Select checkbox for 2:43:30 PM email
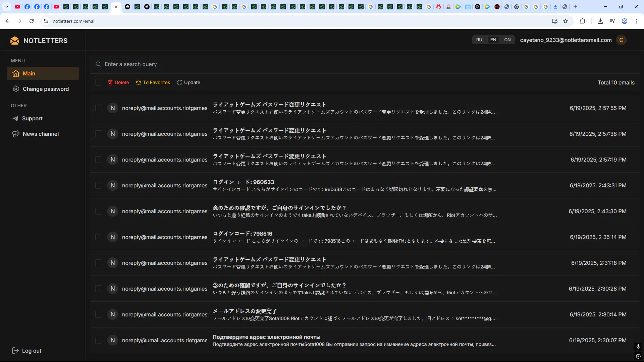The height and width of the screenshot is (362, 644). (98, 211)
